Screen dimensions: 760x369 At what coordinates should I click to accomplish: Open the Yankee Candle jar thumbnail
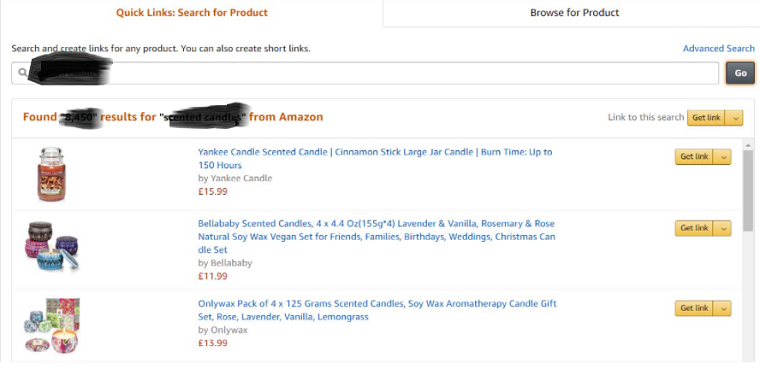51,175
